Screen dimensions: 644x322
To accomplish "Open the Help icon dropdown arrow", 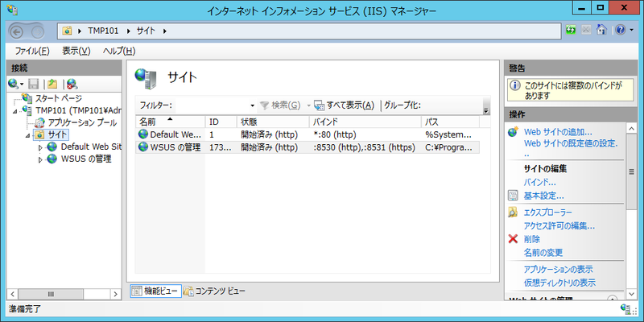I will (631, 31).
